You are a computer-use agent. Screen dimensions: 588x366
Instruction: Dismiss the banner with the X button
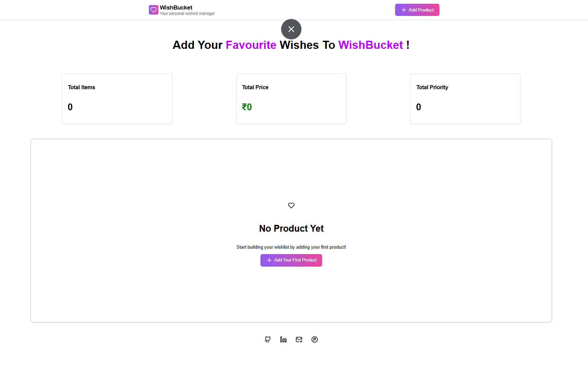(x=291, y=29)
